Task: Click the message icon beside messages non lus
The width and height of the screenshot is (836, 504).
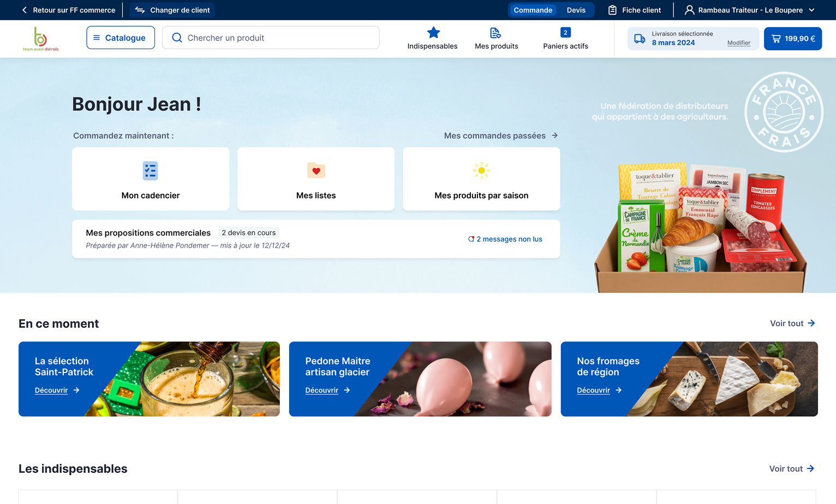Action: pos(471,239)
